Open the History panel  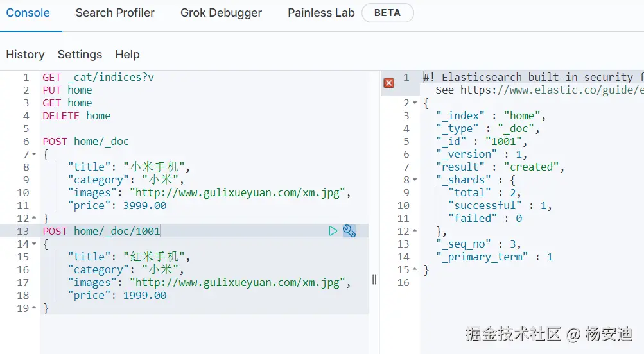pos(25,55)
